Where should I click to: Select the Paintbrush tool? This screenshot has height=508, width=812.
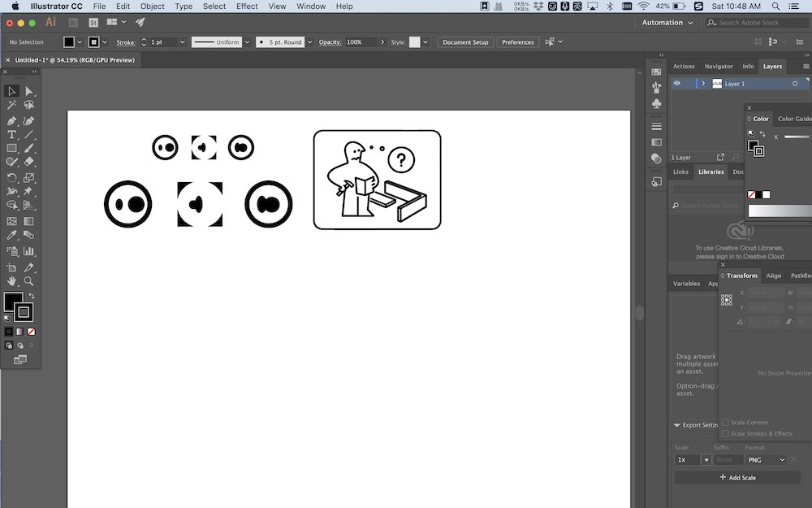(29, 148)
